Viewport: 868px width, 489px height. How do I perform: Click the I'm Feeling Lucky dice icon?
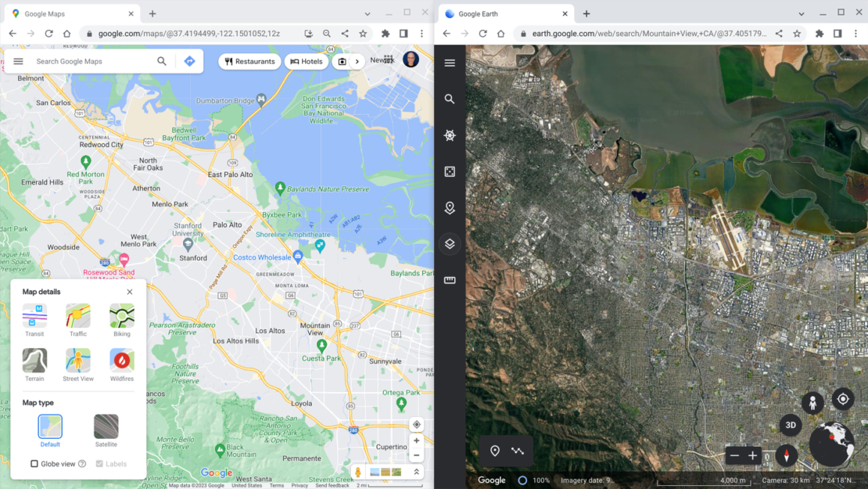450,171
